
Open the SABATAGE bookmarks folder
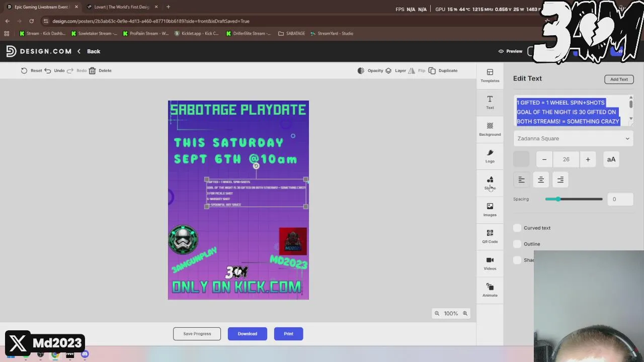pos(291,34)
